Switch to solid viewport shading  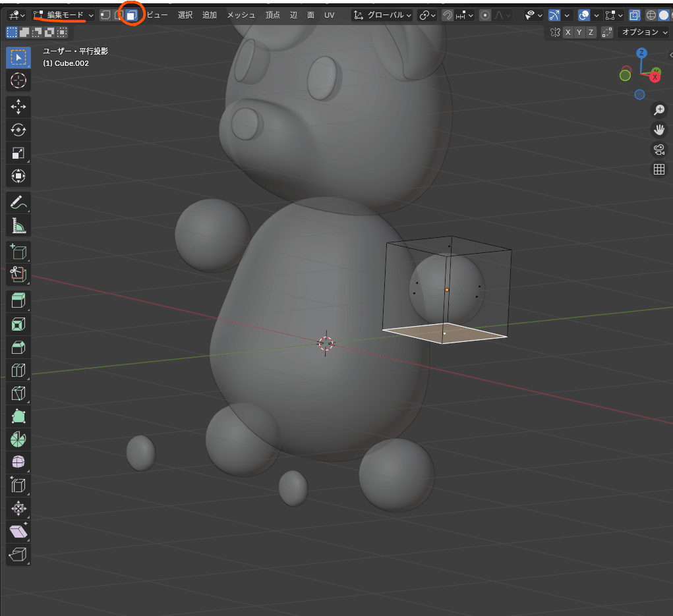click(x=664, y=15)
